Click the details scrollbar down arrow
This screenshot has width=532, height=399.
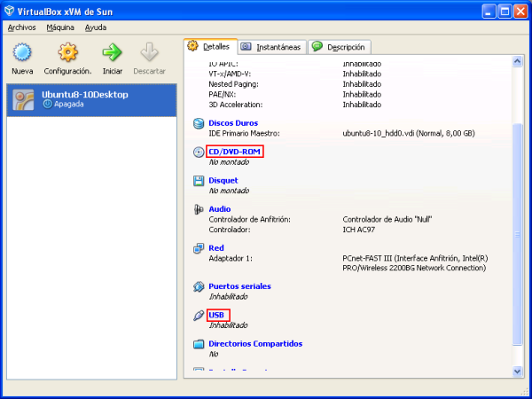click(x=518, y=370)
